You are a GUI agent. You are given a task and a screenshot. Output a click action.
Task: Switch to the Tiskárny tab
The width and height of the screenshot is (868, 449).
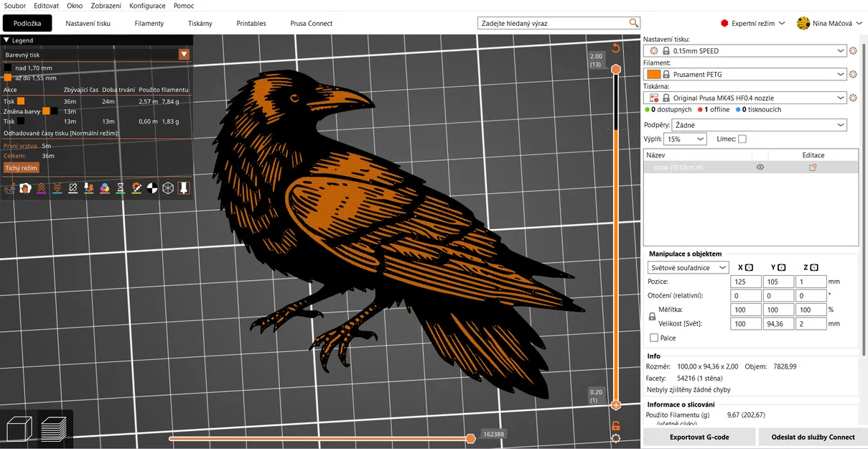pos(200,24)
